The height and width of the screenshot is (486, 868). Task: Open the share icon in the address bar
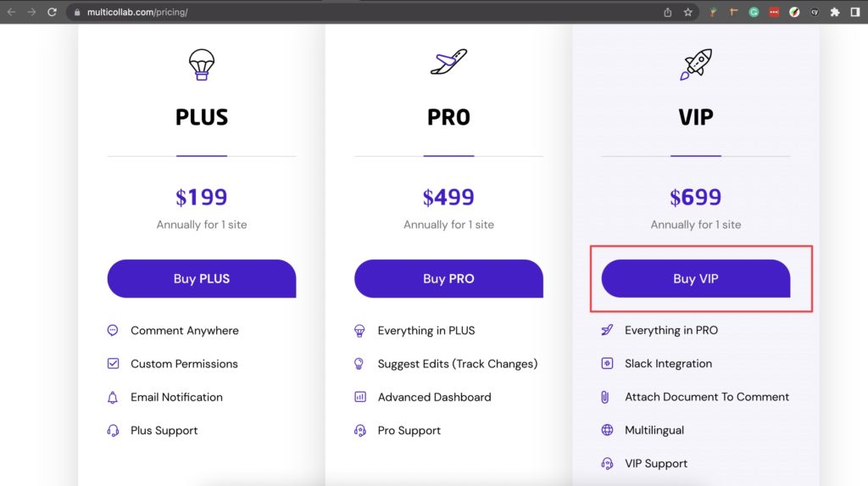point(668,12)
